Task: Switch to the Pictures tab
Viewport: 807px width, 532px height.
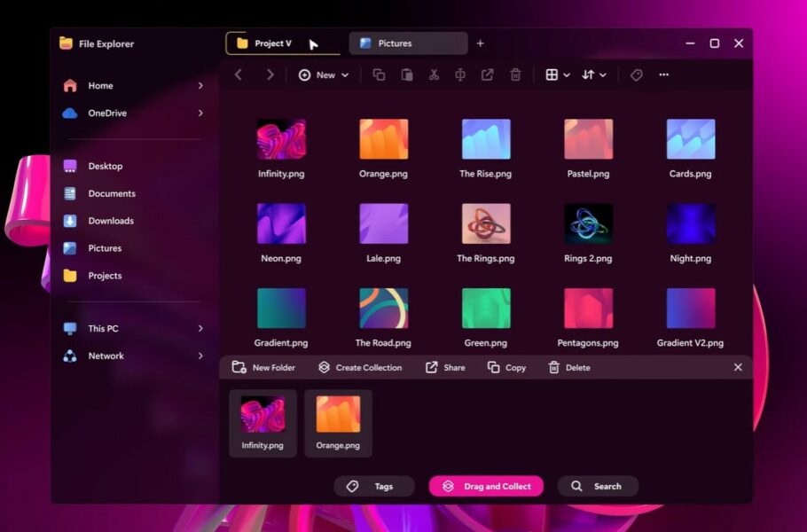Action: pos(408,43)
